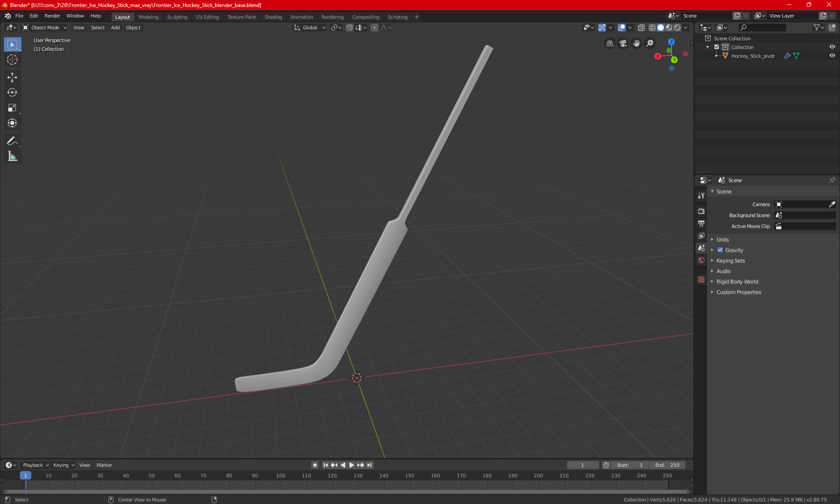The width and height of the screenshot is (840, 504).
Task: Open the Outliner filter dropdown
Action: pyautogui.click(x=819, y=28)
